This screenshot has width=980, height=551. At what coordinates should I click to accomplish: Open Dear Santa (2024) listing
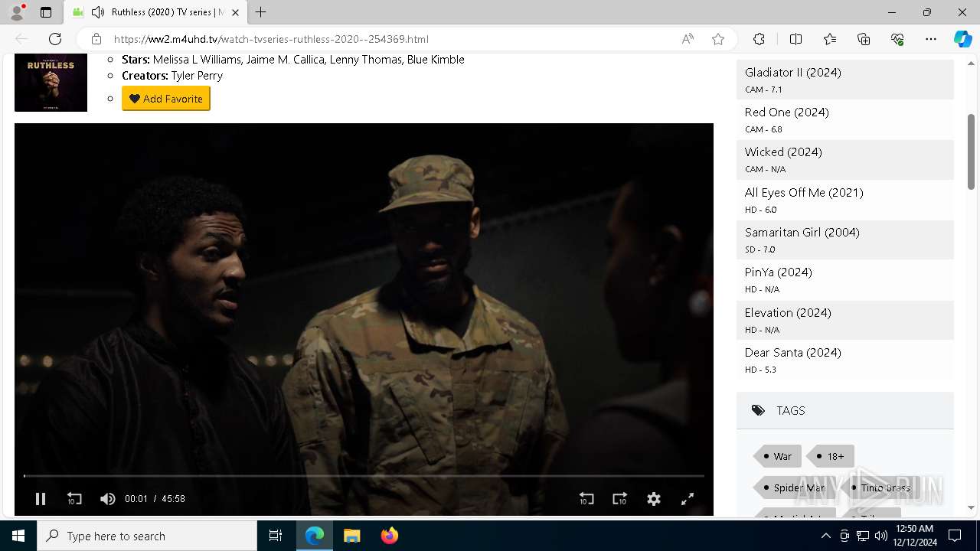tap(845, 360)
